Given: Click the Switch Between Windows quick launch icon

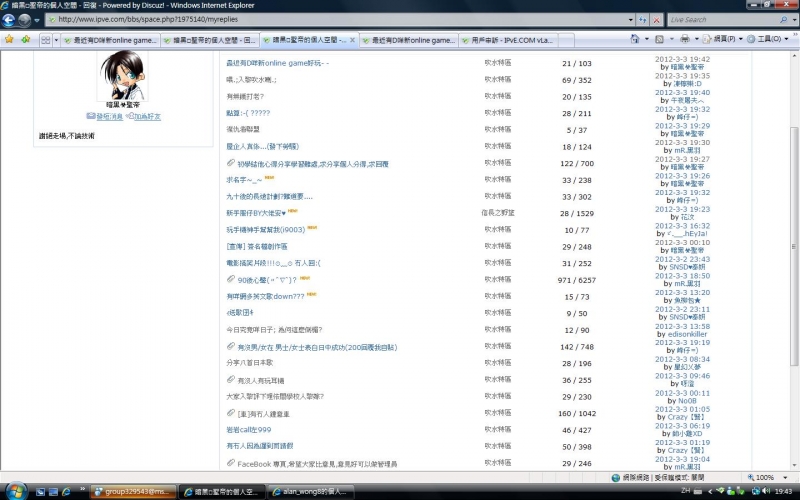Looking at the screenshot, I should [x=53, y=492].
